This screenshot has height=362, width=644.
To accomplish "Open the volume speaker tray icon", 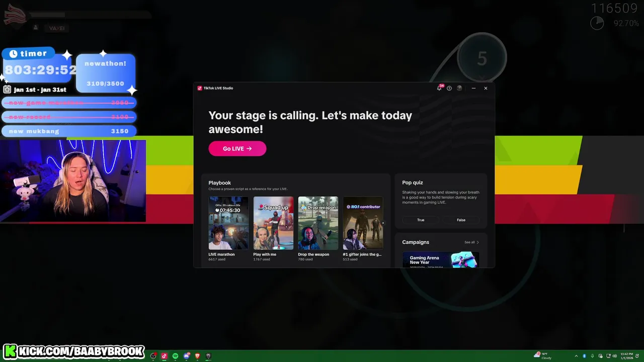I will point(615,356).
